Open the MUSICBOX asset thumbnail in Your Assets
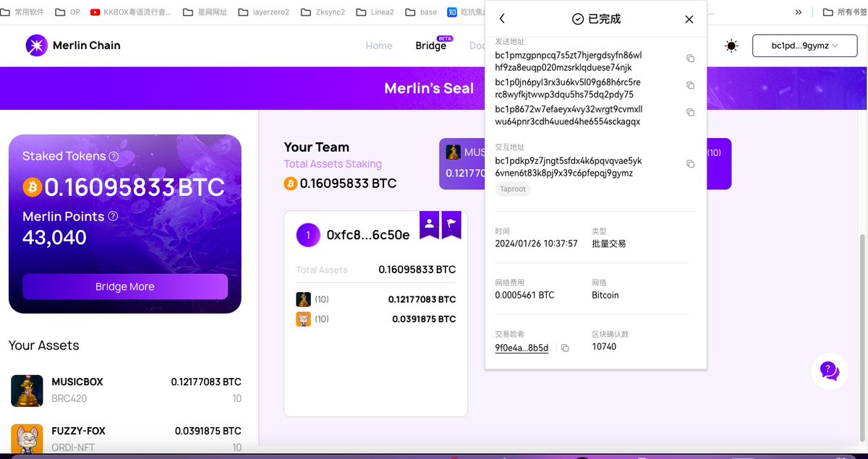 coord(27,390)
